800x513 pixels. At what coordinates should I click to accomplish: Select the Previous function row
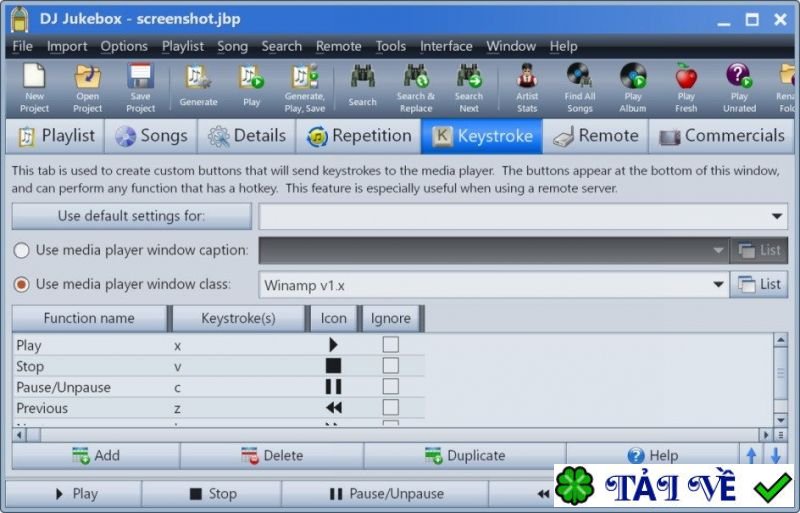tap(219, 408)
